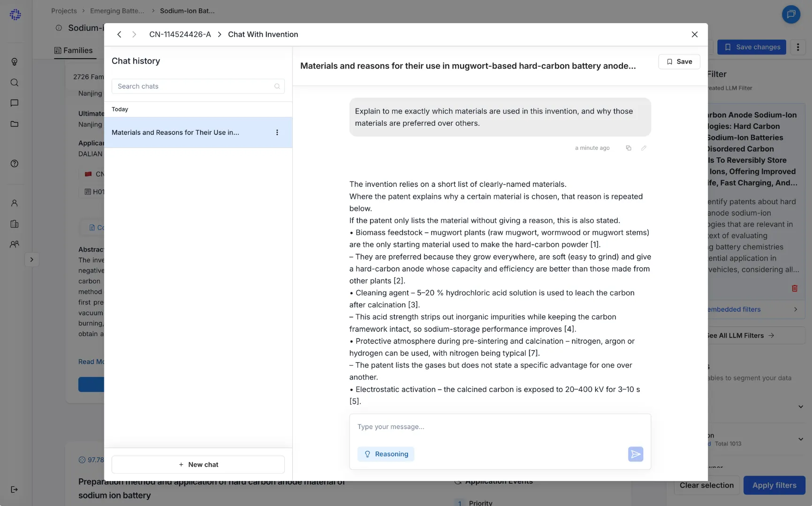The image size is (812, 506).
Task: Open options menu for Materials and Reasons chat
Action: [x=277, y=132]
